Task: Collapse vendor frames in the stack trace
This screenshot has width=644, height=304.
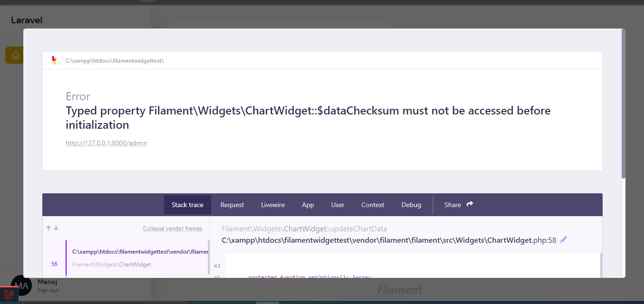Action: pos(173,228)
